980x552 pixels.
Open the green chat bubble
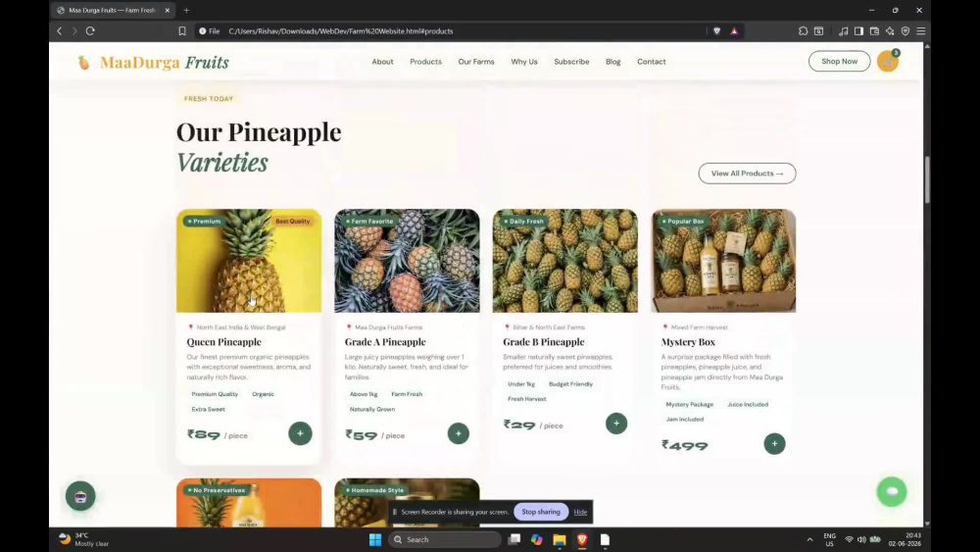click(x=892, y=492)
